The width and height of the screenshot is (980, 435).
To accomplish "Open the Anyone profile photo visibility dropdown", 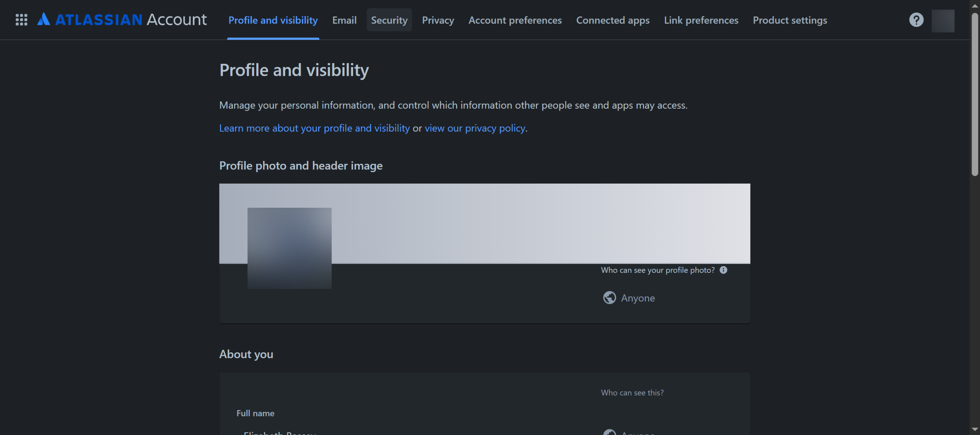I will [638, 298].
